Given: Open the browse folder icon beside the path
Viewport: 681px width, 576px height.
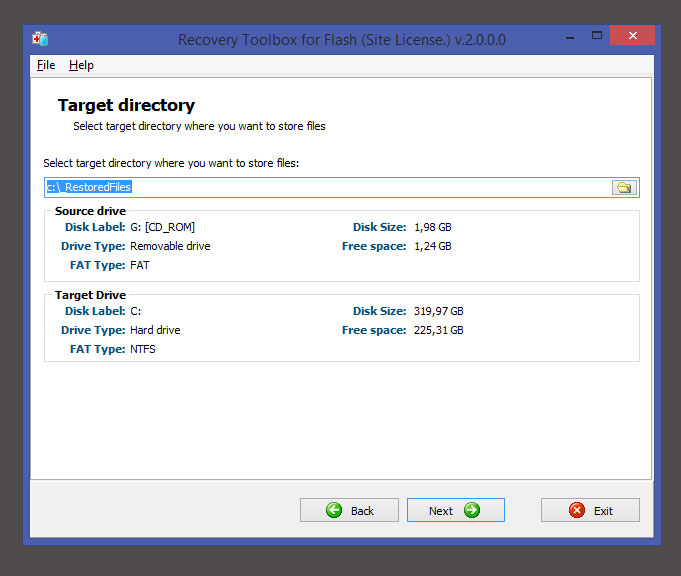Looking at the screenshot, I should [x=624, y=187].
